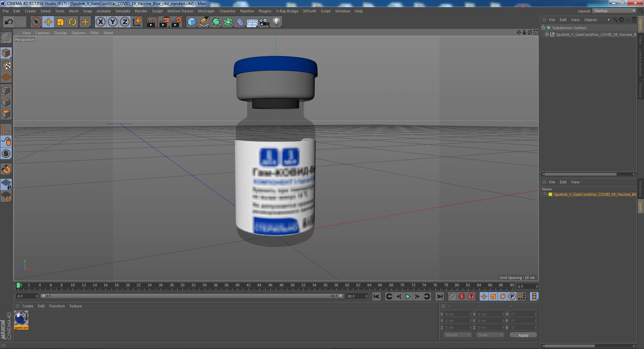Screen dimensions: 644x349
Task: Toggle Z axis lock
Action: pyautogui.click(x=125, y=22)
